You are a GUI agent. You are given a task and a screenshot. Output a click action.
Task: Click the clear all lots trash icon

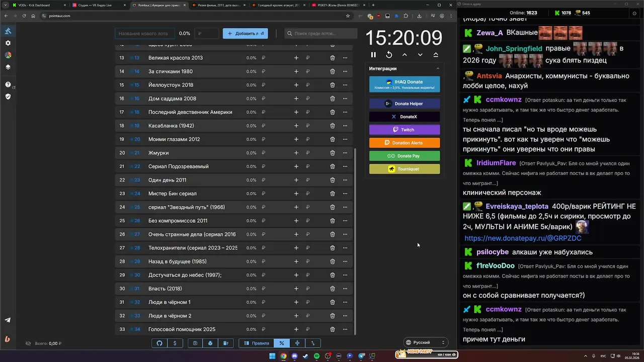[x=226, y=343]
